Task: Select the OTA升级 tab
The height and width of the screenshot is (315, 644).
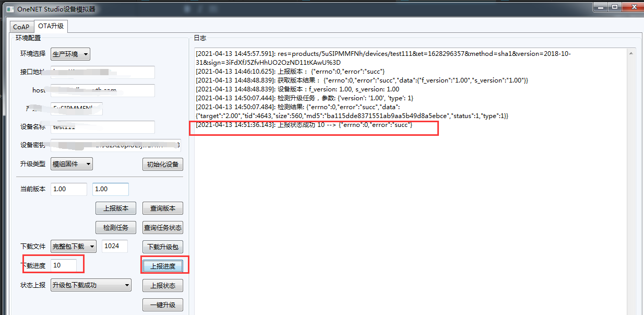Action: tap(51, 26)
